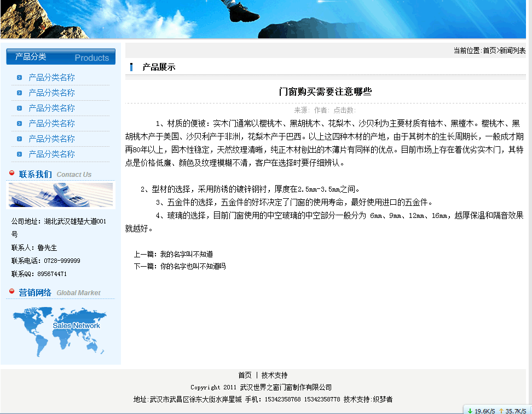Open next article 你的名字也叫不知道吗
The width and height of the screenshot is (532, 414).
193,266
